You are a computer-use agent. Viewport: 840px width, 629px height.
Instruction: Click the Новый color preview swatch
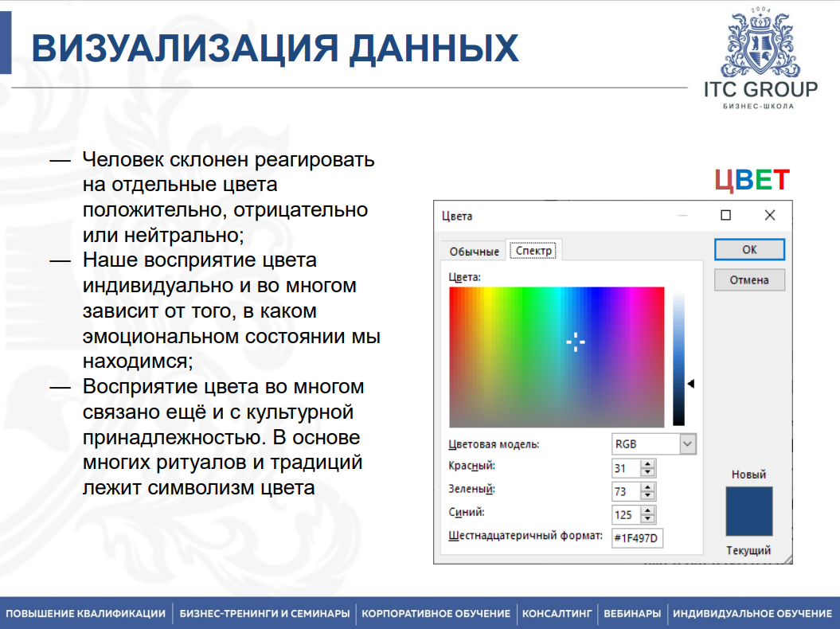coord(748,511)
